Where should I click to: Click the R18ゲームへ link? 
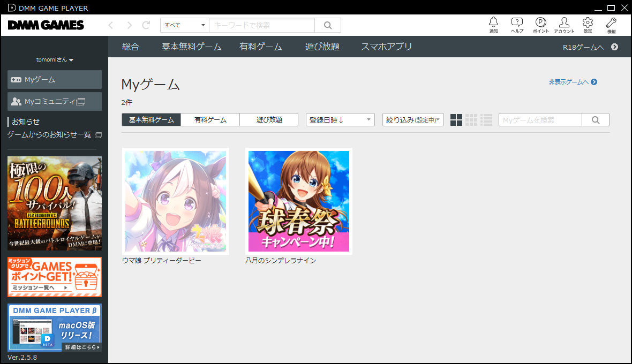click(583, 47)
